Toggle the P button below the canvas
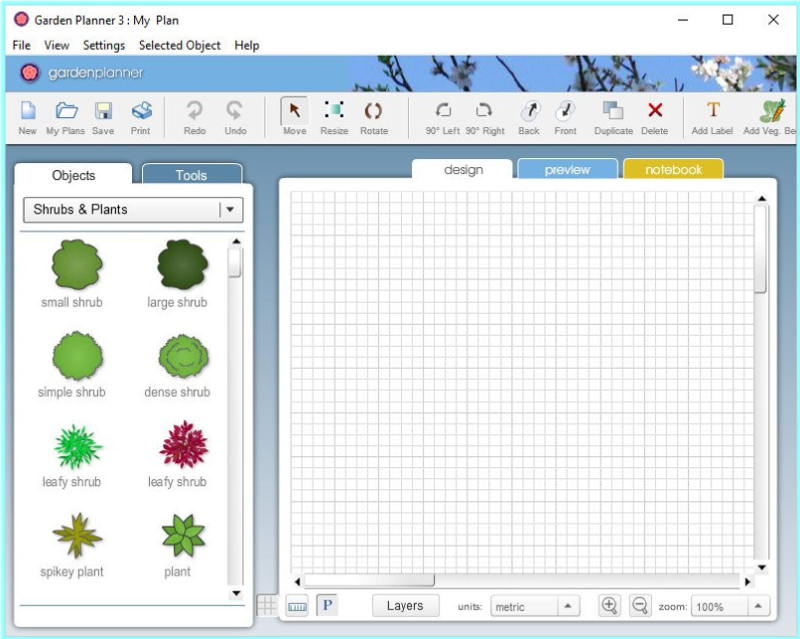This screenshot has height=639, width=800. point(327,606)
